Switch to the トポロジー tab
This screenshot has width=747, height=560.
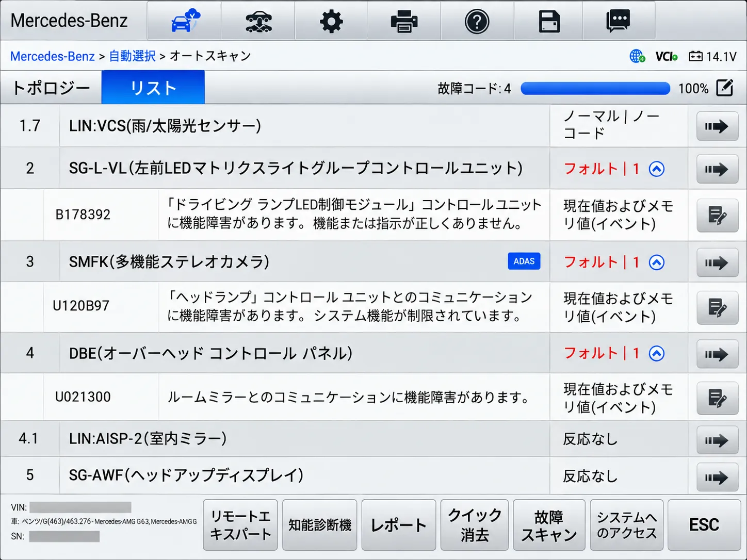pyautogui.click(x=51, y=88)
